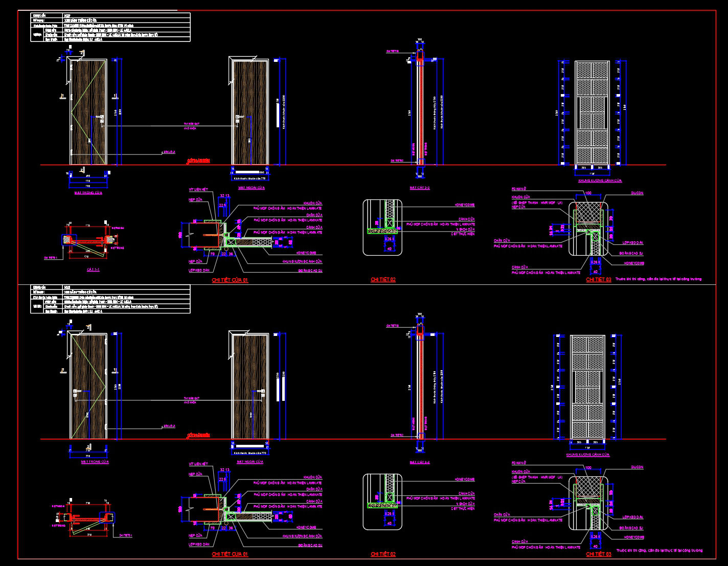728x566 pixels.
Task: Click the lower sheet's 'SILICON' label
Action: (x=637, y=467)
